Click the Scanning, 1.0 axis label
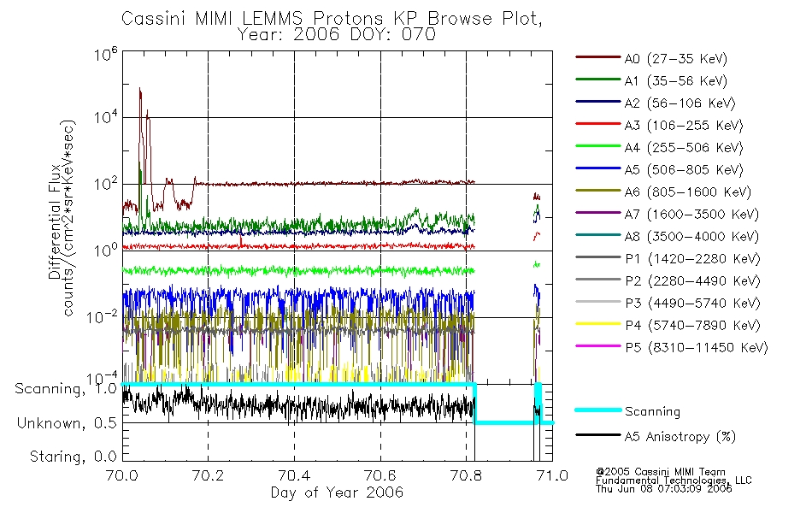The height and width of the screenshot is (513, 812). coord(66,389)
